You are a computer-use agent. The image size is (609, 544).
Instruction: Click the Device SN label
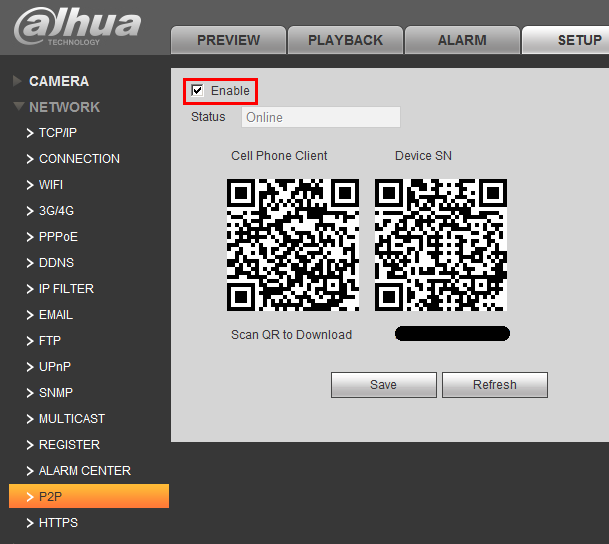point(423,156)
